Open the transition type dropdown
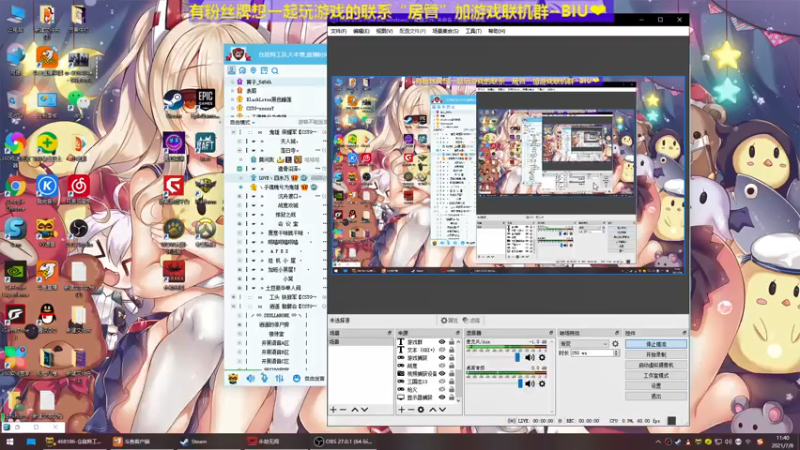The height and width of the screenshot is (450, 800). [584, 344]
